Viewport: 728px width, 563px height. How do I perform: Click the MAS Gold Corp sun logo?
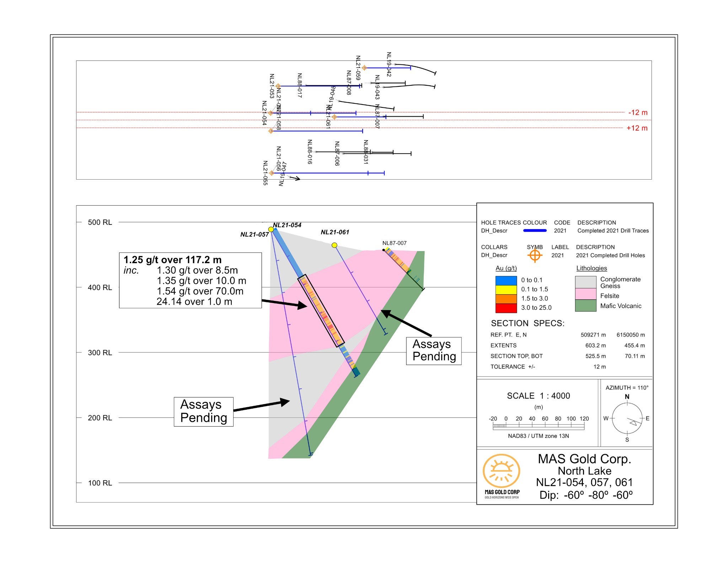pyautogui.click(x=501, y=471)
